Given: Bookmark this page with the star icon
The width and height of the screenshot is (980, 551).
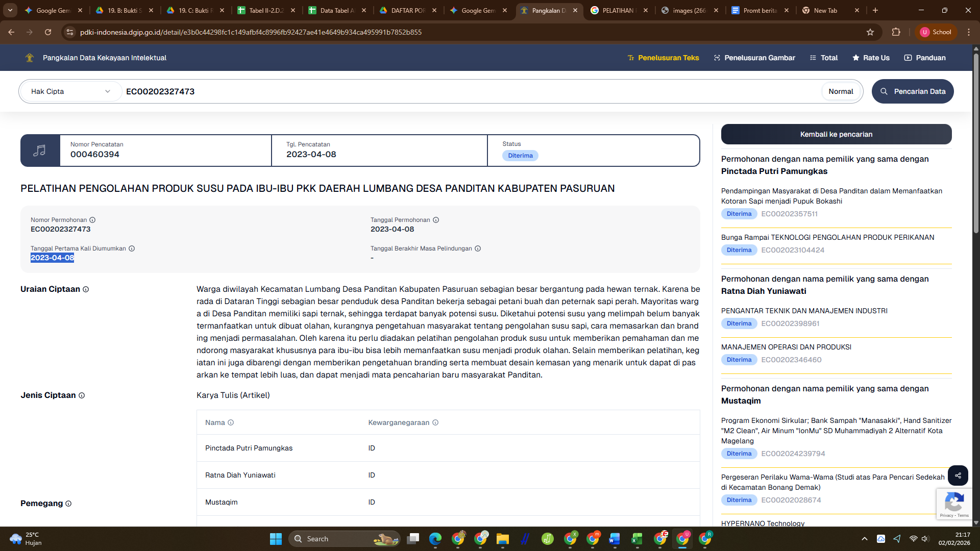Looking at the screenshot, I should pyautogui.click(x=870, y=32).
